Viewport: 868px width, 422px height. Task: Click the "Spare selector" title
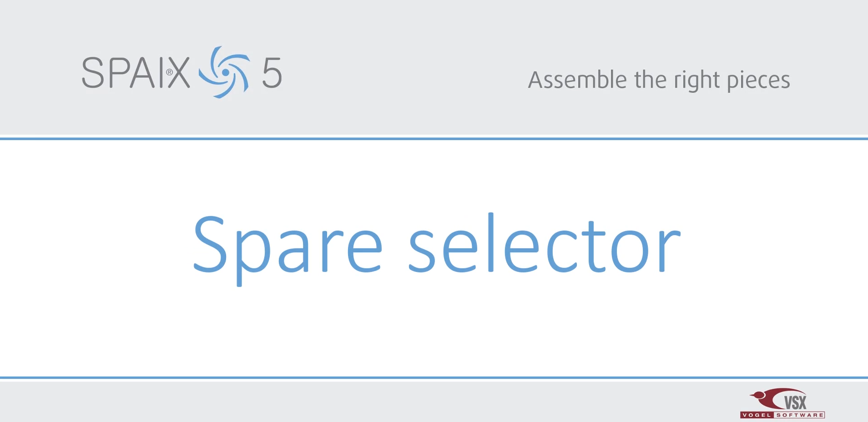coord(437,248)
